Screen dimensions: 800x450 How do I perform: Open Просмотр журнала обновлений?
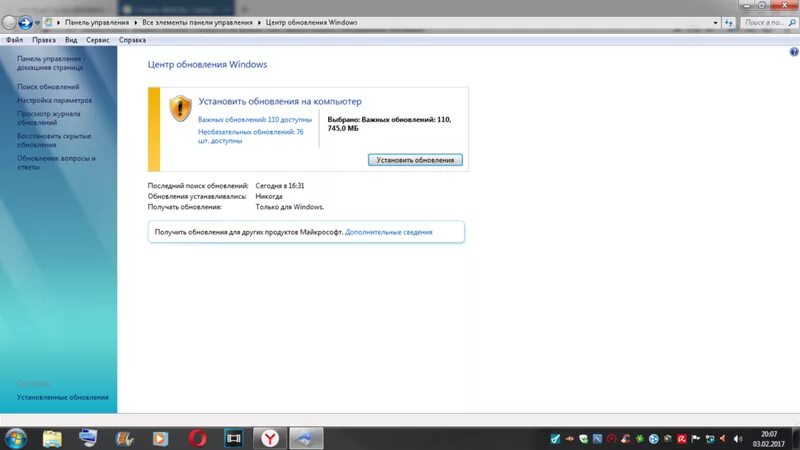click(48, 118)
